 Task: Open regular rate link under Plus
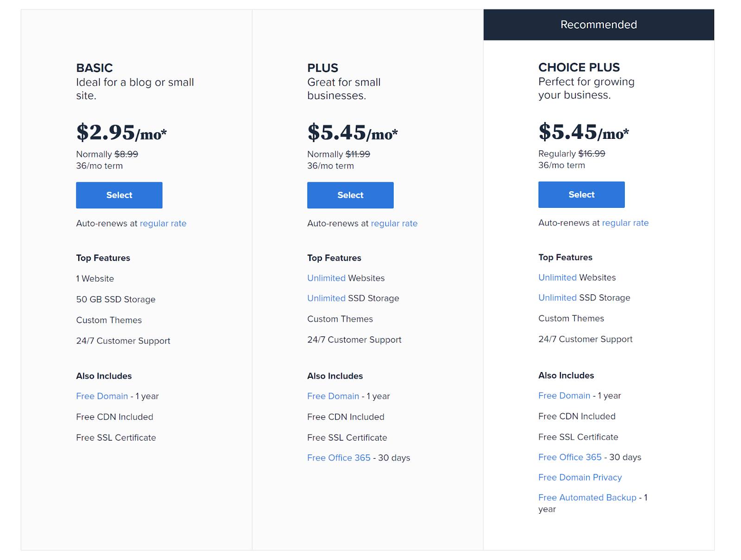394,224
